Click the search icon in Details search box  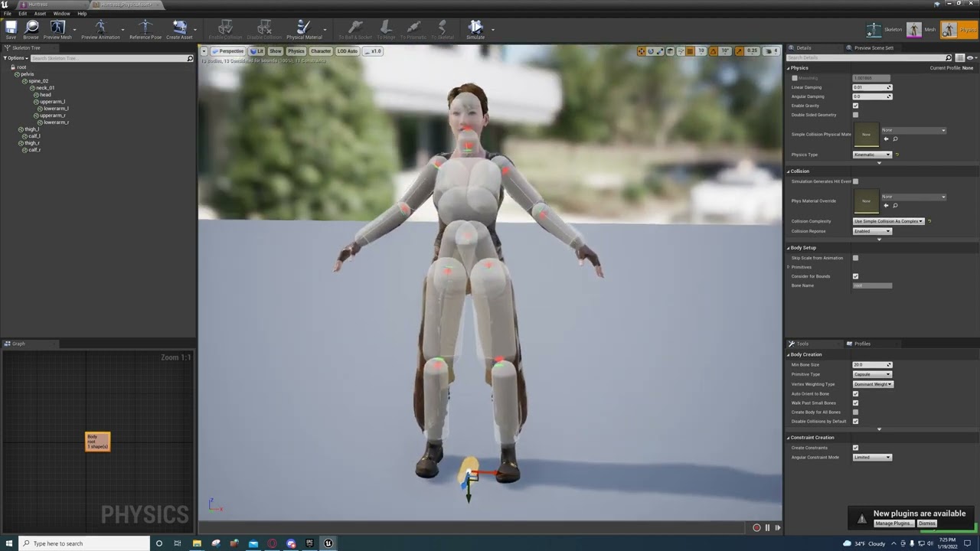949,57
